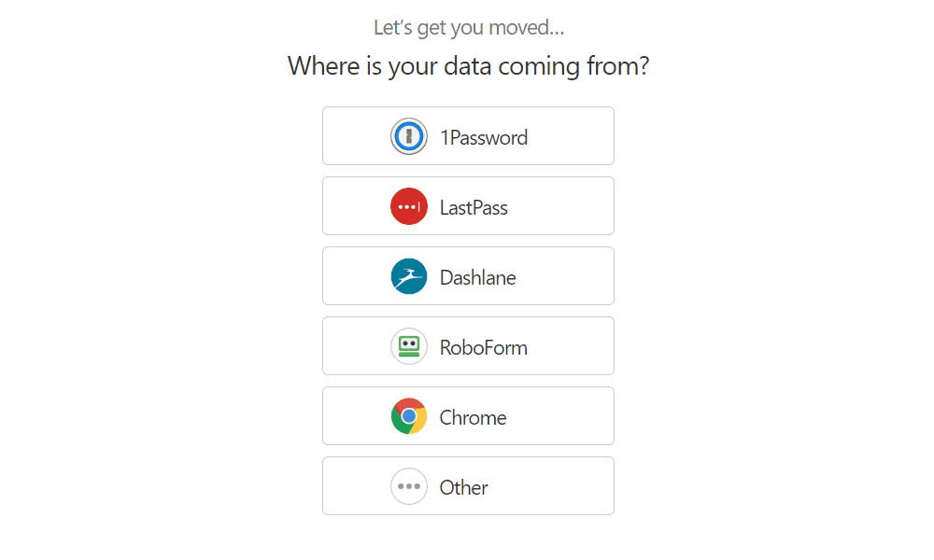Click the "Chrome" text label
Viewport: 934px width, 560px height.
point(473,418)
